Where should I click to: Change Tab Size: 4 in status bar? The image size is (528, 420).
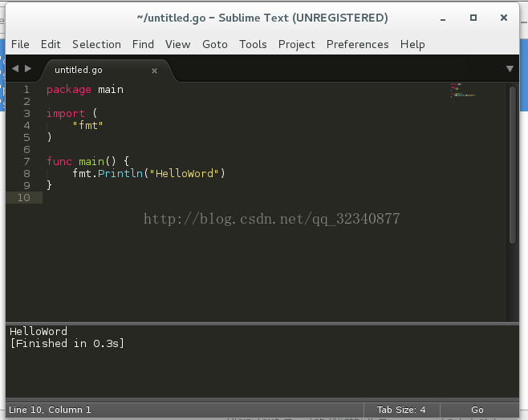401,410
